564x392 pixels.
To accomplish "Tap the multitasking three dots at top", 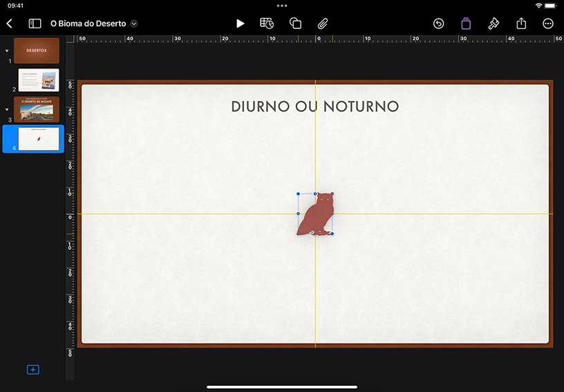I will [282, 6].
